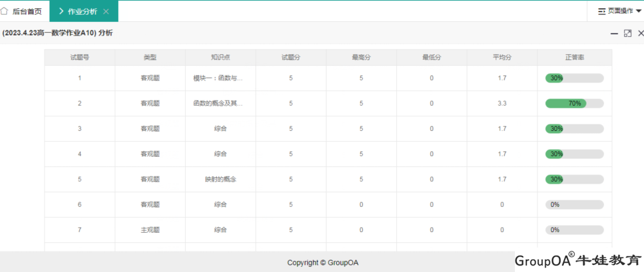Screen dimensions: 644x272
Task: Click question number 5 cell
Action: pos(79,179)
